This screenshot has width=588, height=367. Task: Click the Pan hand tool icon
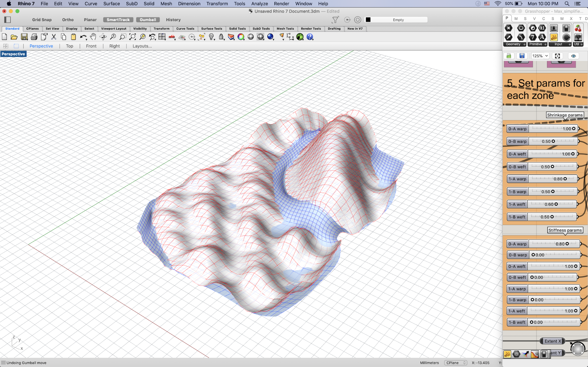tap(93, 37)
